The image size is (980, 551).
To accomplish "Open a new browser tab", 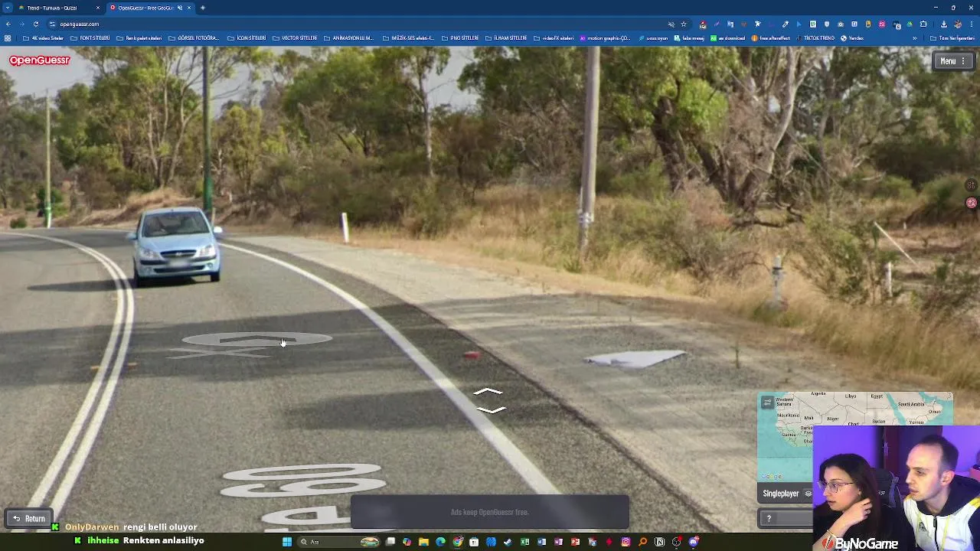I will (x=203, y=8).
